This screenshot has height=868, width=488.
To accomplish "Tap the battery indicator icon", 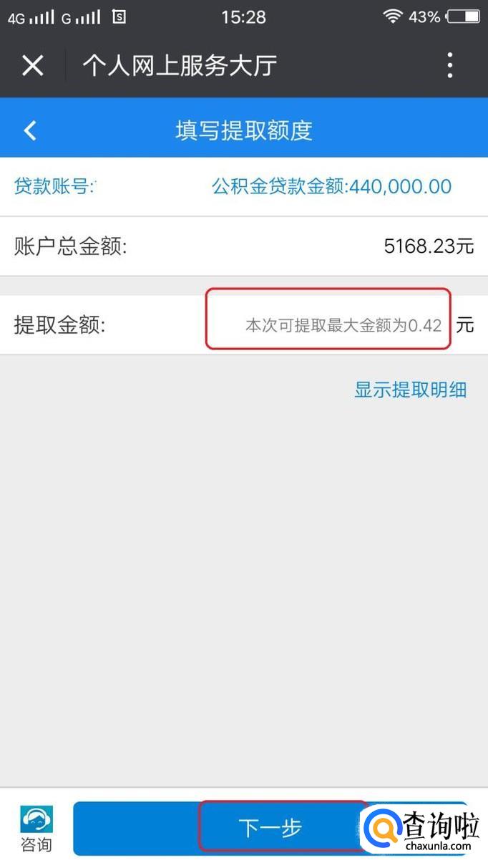I will (x=462, y=16).
